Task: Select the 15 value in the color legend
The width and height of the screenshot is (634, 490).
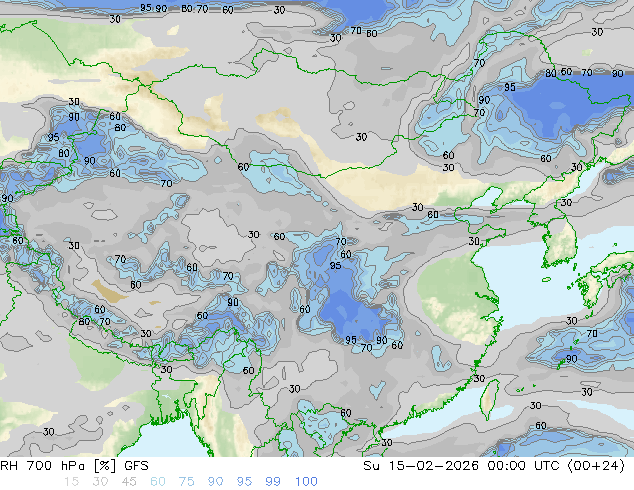Action: (x=71, y=482)
